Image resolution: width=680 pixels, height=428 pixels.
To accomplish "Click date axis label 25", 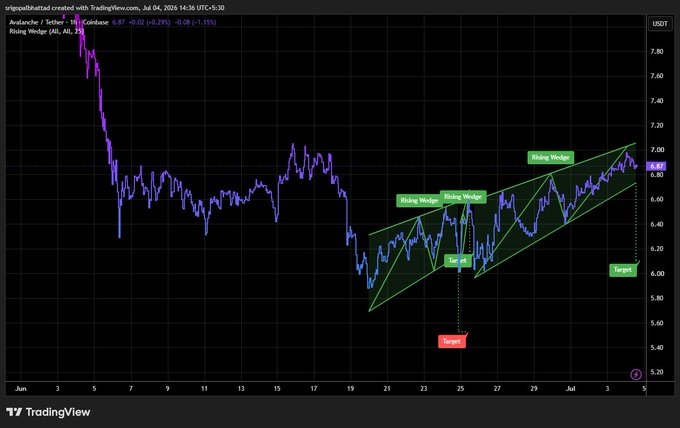I will (460, 389).
